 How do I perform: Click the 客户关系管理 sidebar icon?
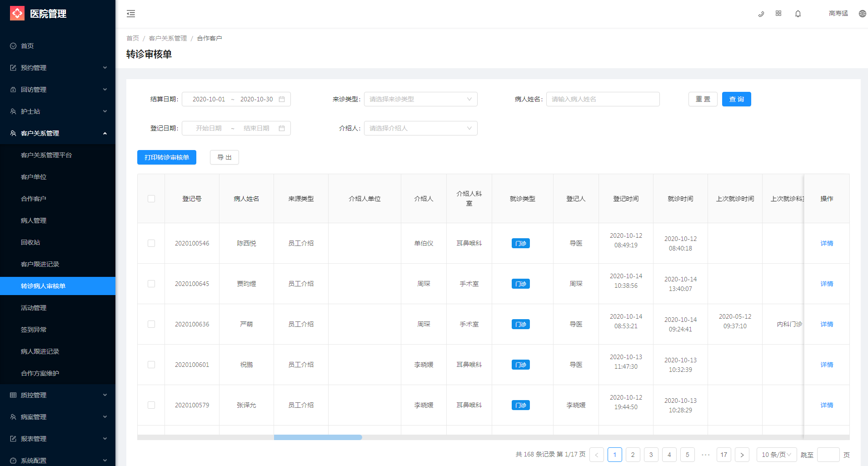pyautogui.click(x=13, y=133)
